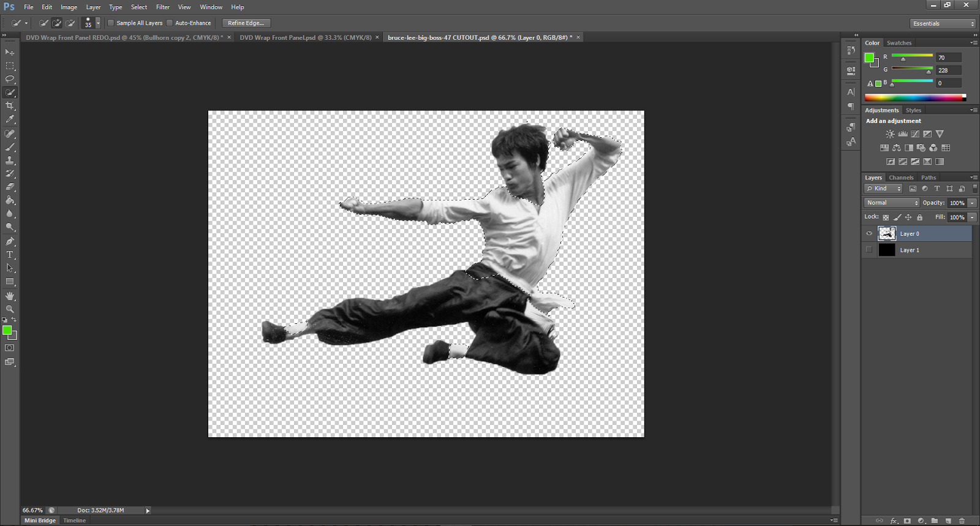Image resolution: width=980 pixels, height=526 pixels.
Task: Open the Filter menu
Action: pos(162,7)
